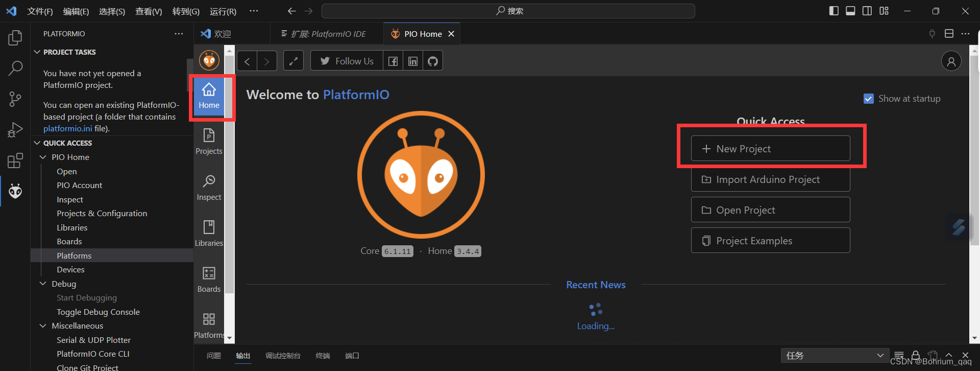The height and width of the screenshot is (371, 980).
Task: Open the platformio.ini link
Action: (x=68, y=129)
